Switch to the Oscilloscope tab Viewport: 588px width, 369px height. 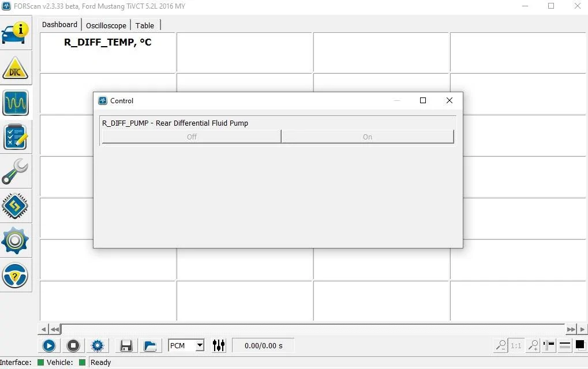point(106,25)
